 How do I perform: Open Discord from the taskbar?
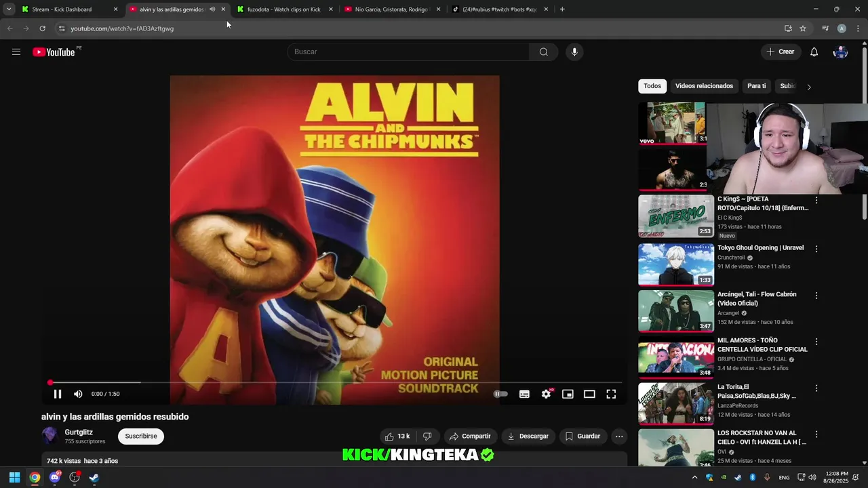click(55, 477)
